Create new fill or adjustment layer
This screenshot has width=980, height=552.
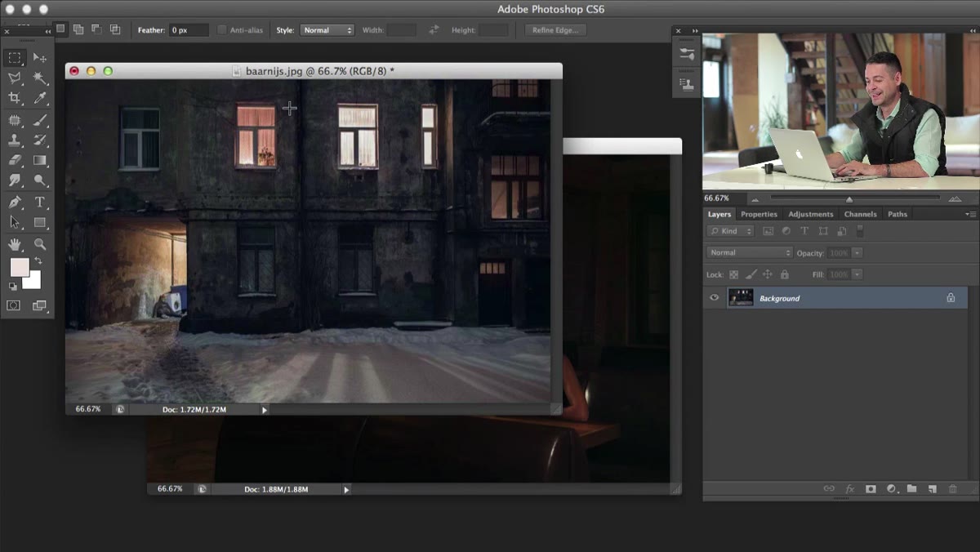(892, 488)
